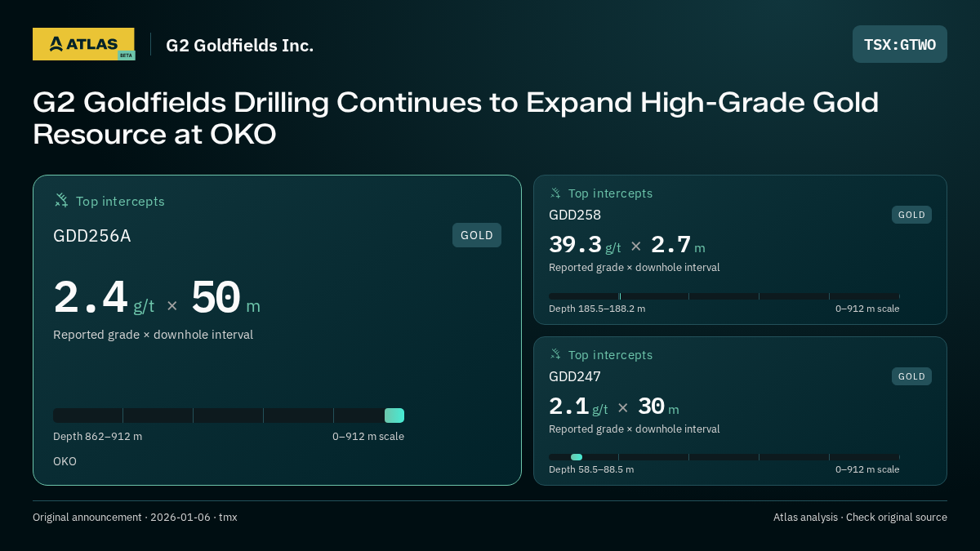The image size is (980, 551).
Task: Click the 50 m interval value
Action: [x=225, y=298]
